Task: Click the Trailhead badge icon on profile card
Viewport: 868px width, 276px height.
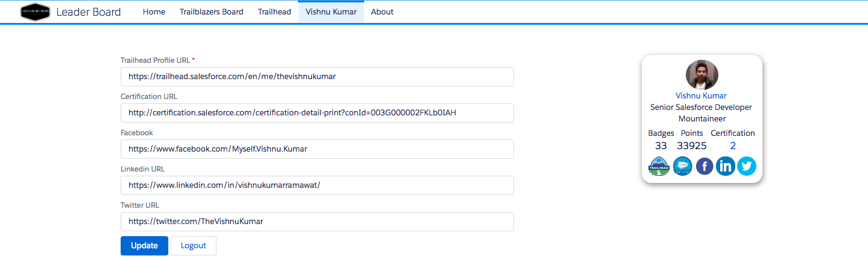Action: pyautogui.click(x=659, y=166)
